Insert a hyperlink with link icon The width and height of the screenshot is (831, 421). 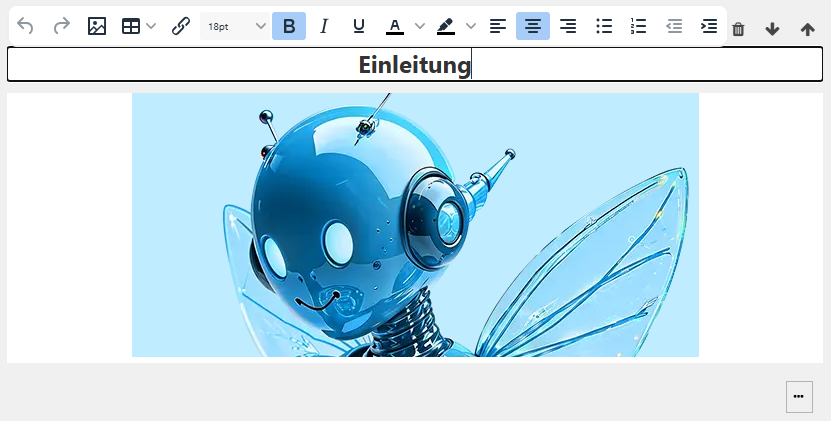click(x=181, y=26)
